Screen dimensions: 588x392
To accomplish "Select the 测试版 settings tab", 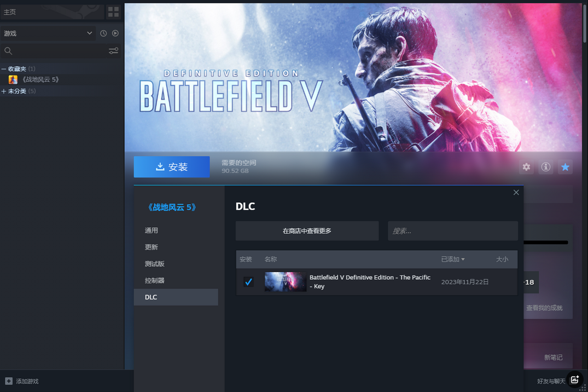I will (176, 263).
